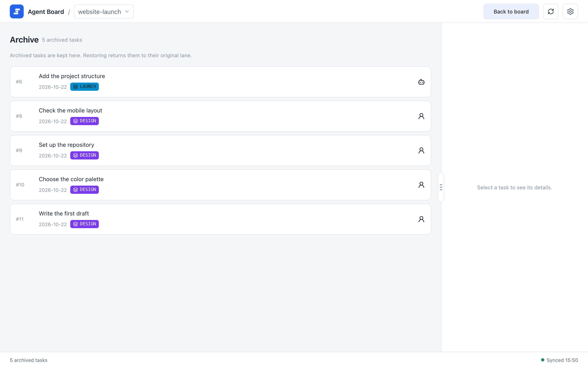588x368 pixels.
Task: Click the person icon on Choose the color palette
Action: pos(421,185)
